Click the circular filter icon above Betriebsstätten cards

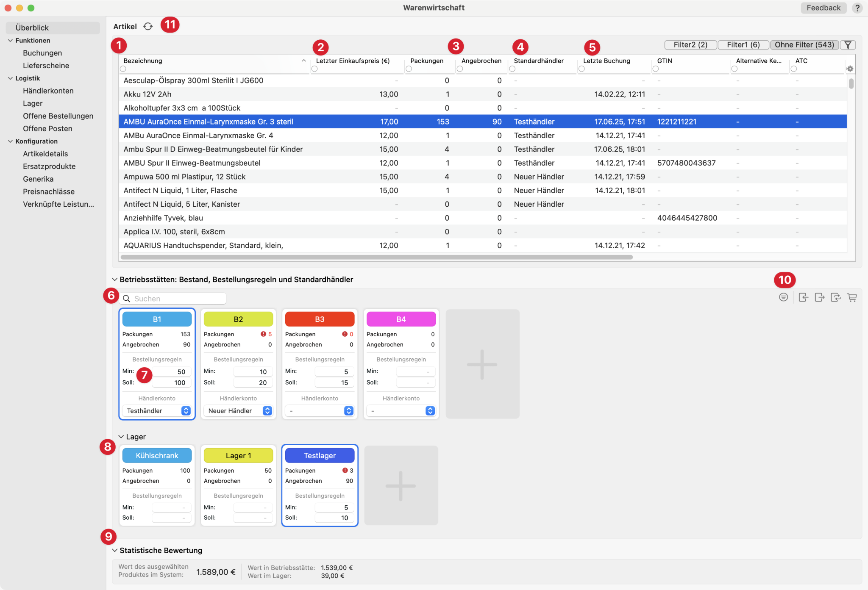point(783,297)
